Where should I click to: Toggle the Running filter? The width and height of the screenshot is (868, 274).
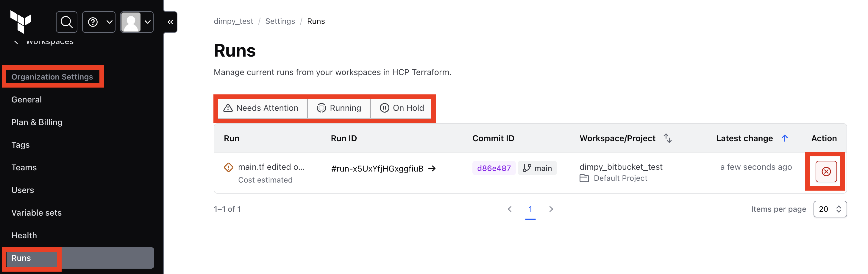click(x=339, y=108)
